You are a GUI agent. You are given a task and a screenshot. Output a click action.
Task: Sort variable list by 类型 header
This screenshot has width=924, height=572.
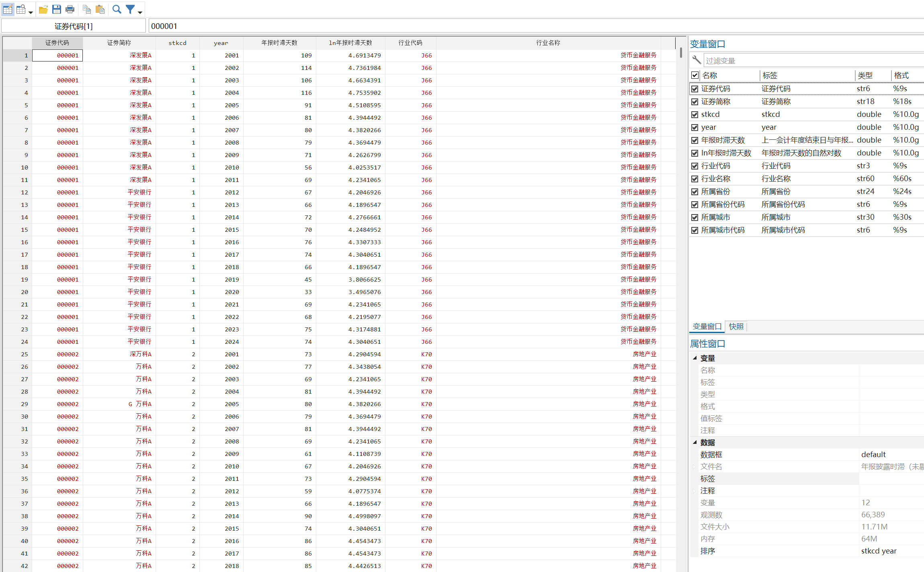click(865, 75)
